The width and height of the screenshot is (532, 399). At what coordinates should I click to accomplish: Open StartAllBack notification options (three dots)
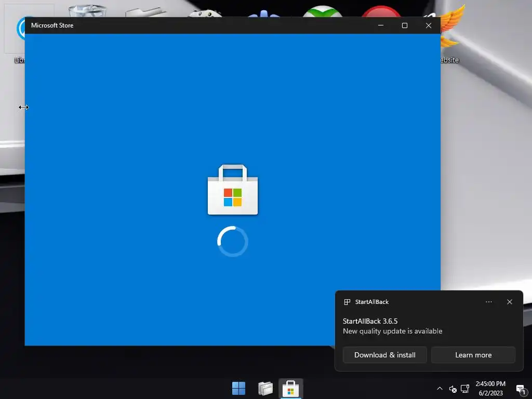tap(488, 302)
